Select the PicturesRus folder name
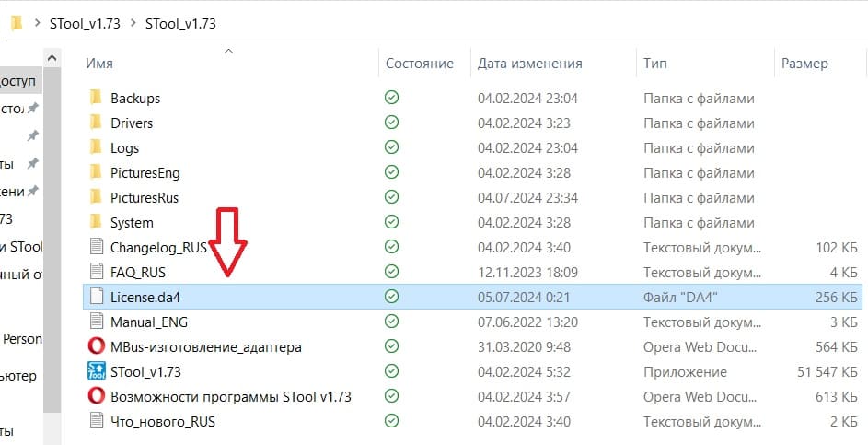Screen dimensions: 868x445 coord(145,198)
